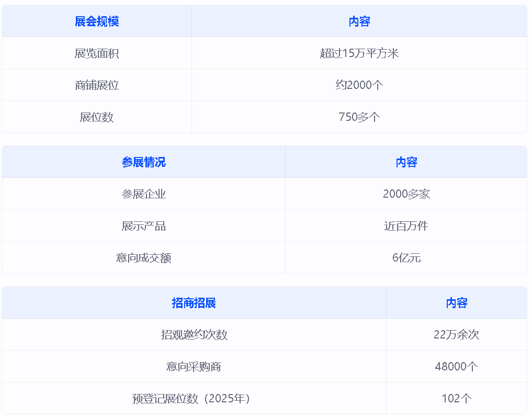
Task: Select the 招观邀约次数 cell
Action: coord(194,335)
